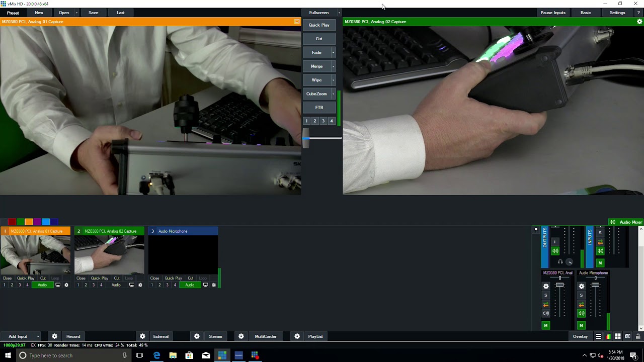Click the Overlay button
The width and height of the screenshot is (644, 362).
click(x=580, y=336)
